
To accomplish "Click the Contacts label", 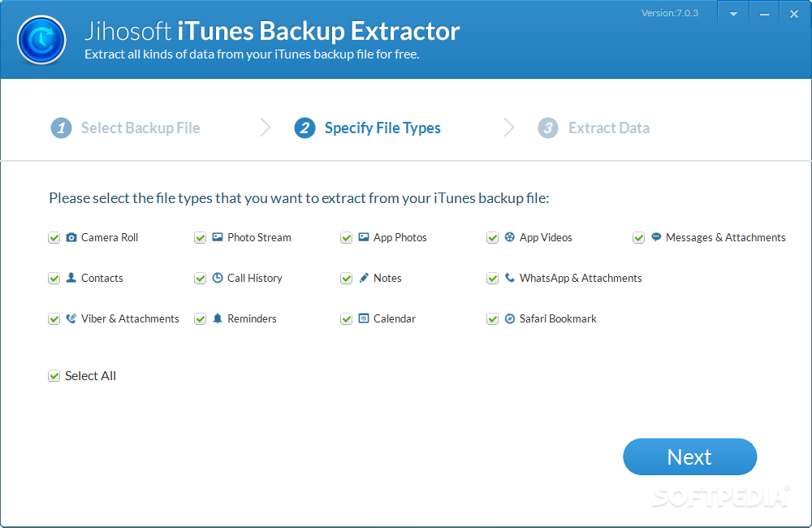I will tap(102, 278).
